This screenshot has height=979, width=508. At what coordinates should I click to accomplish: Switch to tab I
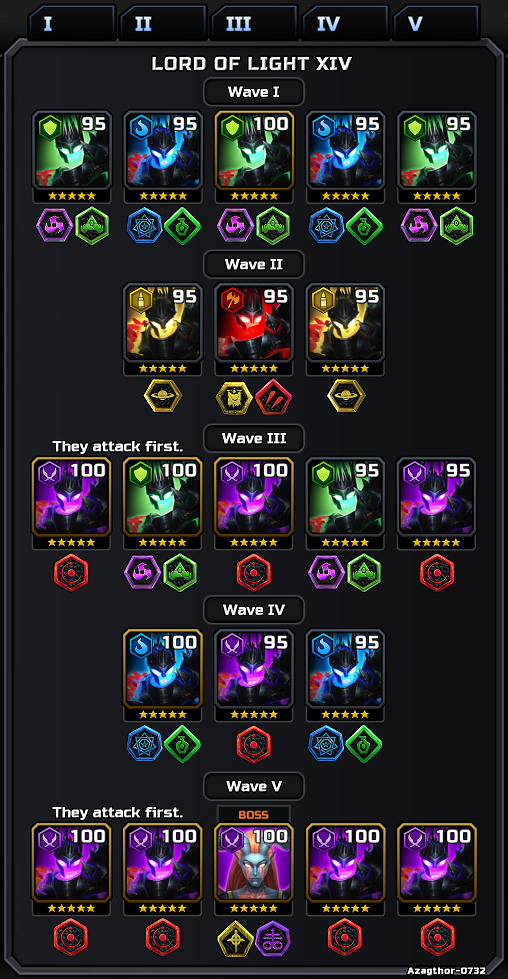click(72, 24)
